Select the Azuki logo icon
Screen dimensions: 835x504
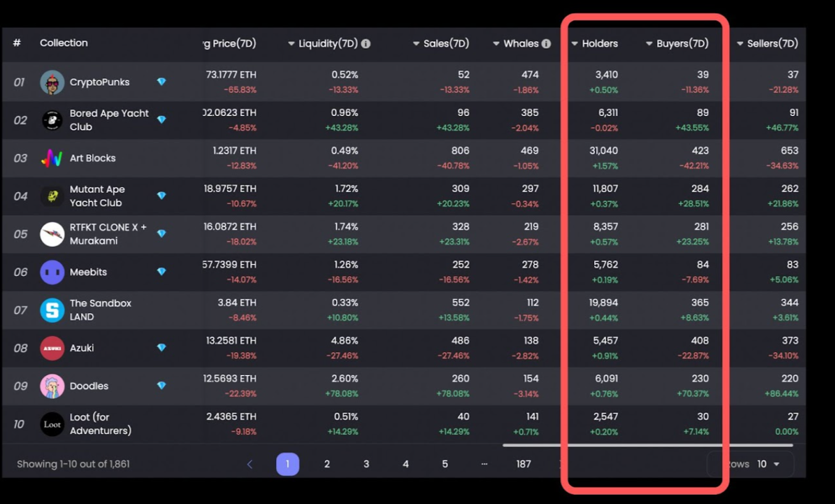52,348
